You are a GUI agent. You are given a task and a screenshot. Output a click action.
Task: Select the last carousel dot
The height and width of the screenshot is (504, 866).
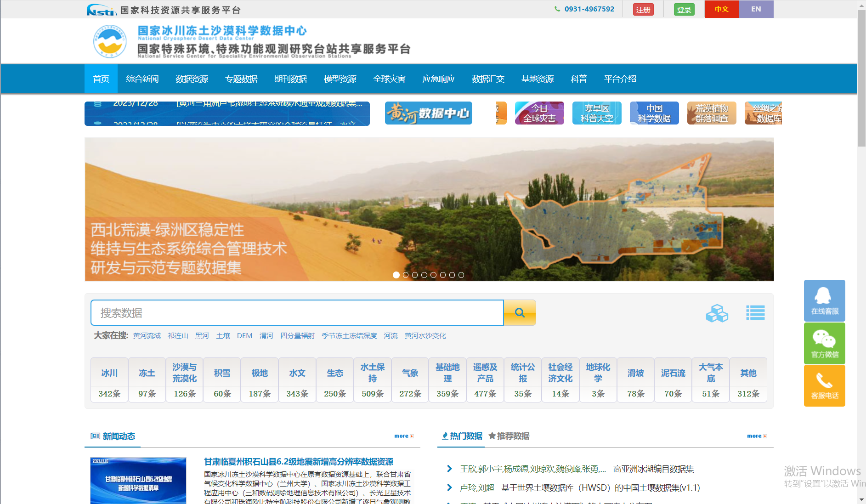click(x=461, y=275)
